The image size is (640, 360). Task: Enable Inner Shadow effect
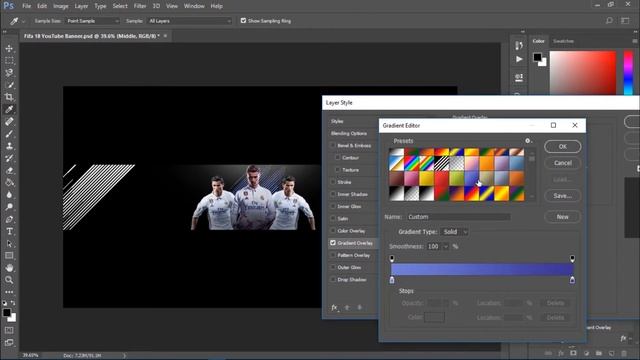[333, 194]
